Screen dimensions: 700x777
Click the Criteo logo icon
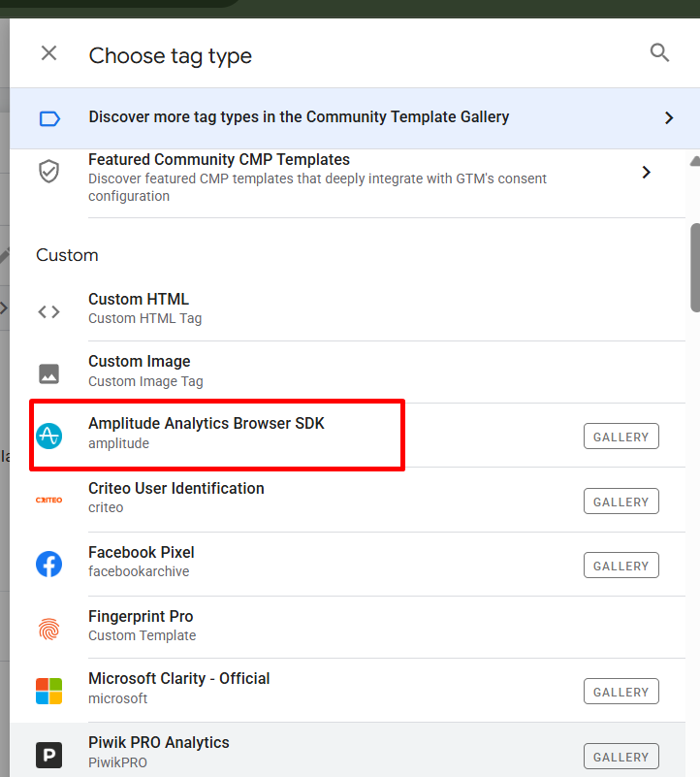pyautogui.click(x=48, y=500)
